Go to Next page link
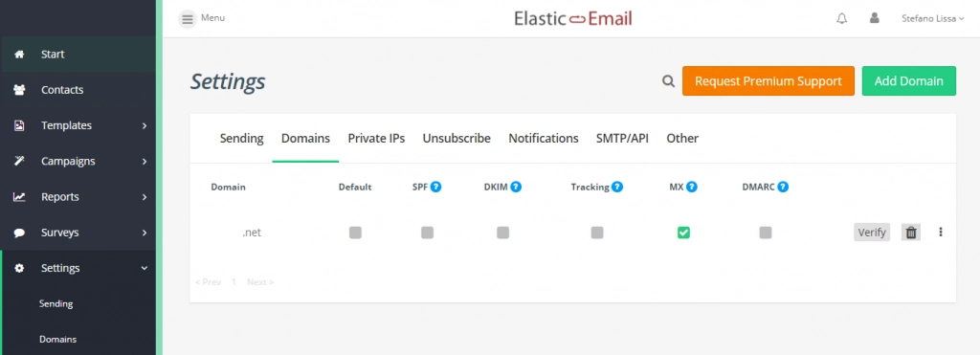 pos(260,282)
